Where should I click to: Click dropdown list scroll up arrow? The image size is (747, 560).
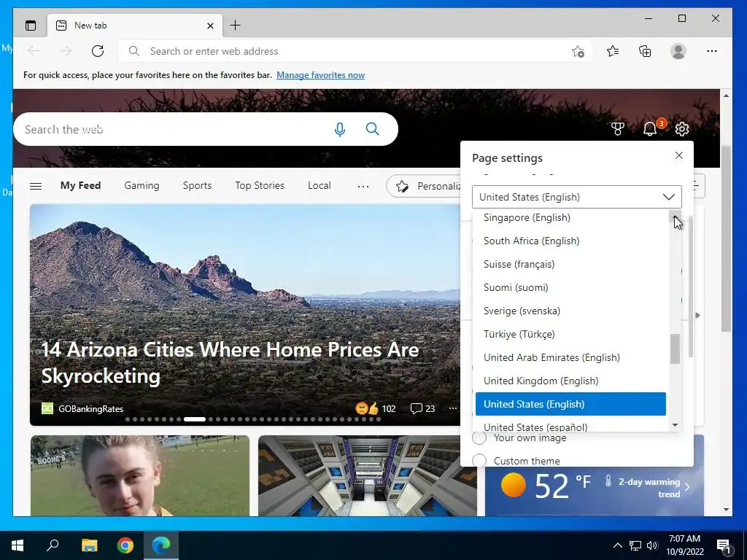675,217
